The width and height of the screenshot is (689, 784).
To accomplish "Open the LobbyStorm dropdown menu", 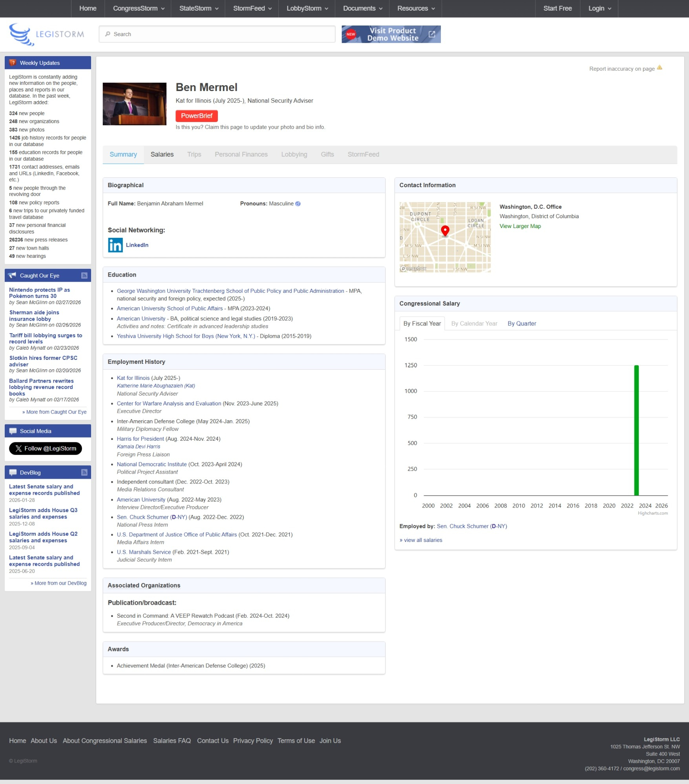I will 307,8.
